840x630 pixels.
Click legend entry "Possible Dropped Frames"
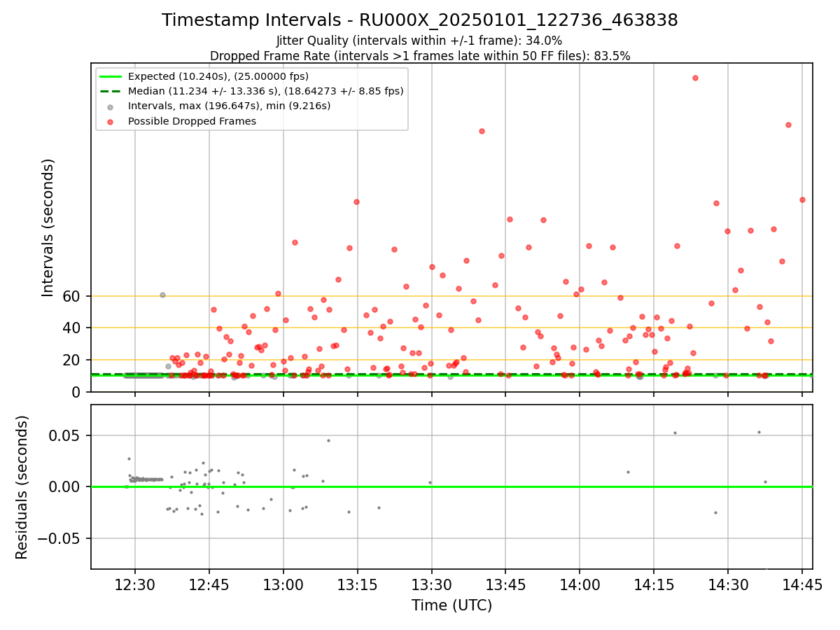point(192,121)
